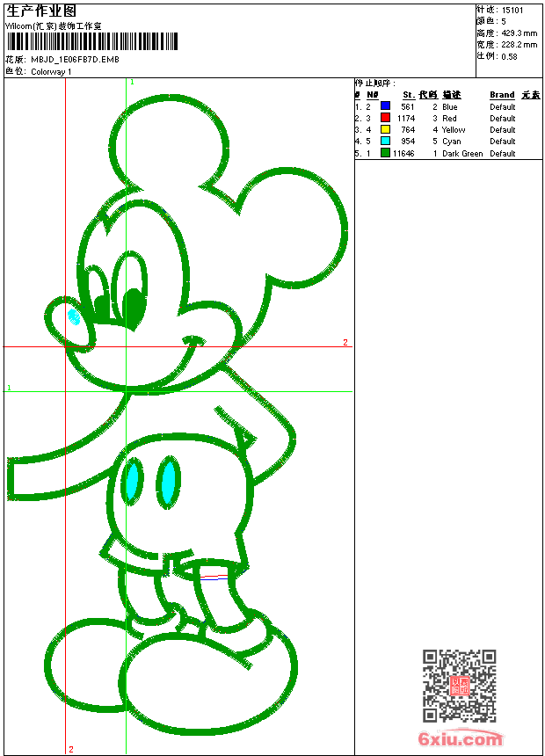Click the 生产作业图 title heading
Image resolution: width=545 pixels, height=756 pixels.
(x=41, y=11)
